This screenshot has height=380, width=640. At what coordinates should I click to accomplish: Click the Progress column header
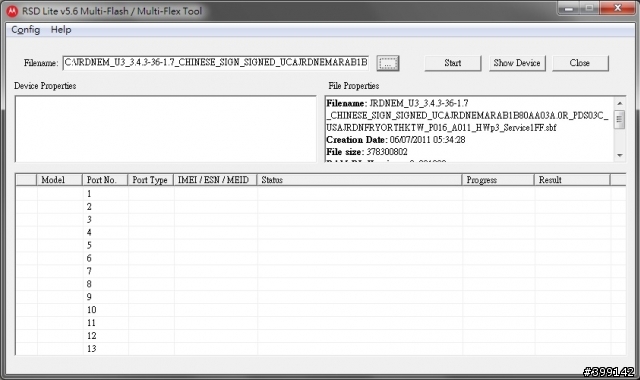498,180
